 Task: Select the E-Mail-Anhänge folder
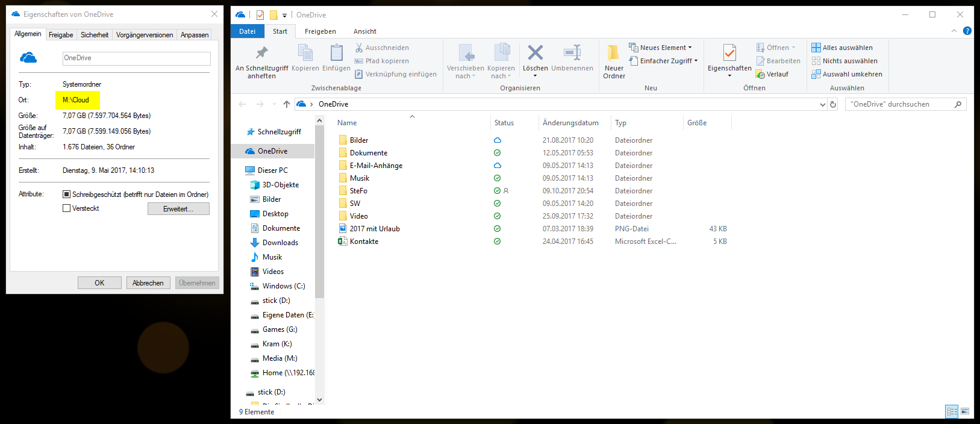pyautogui.click(x=370, y=166)
